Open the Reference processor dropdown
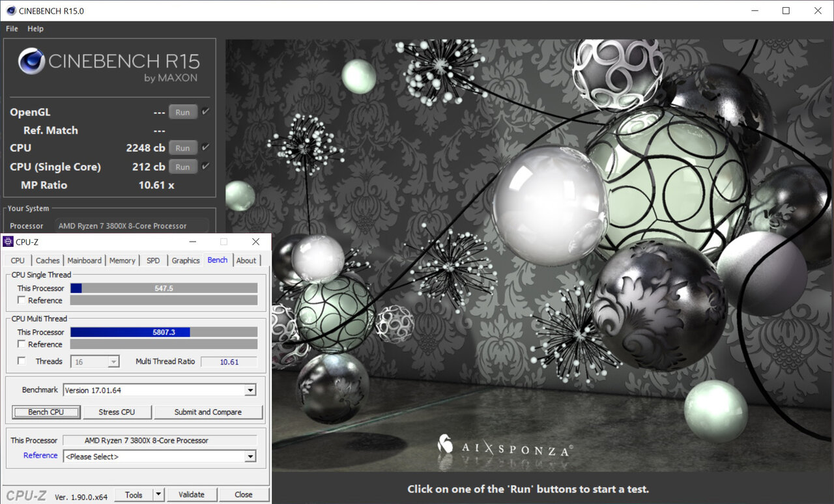 [x=250, y=456]
